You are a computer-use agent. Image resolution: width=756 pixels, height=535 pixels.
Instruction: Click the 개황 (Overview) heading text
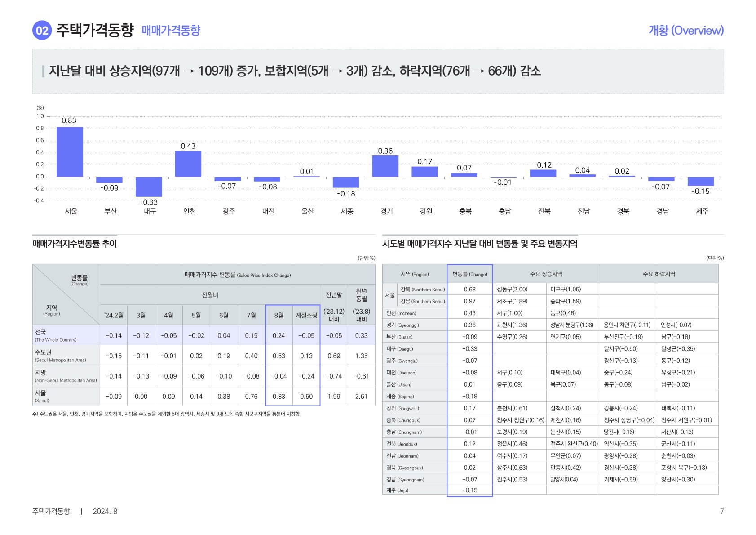[x=685, y=31]
